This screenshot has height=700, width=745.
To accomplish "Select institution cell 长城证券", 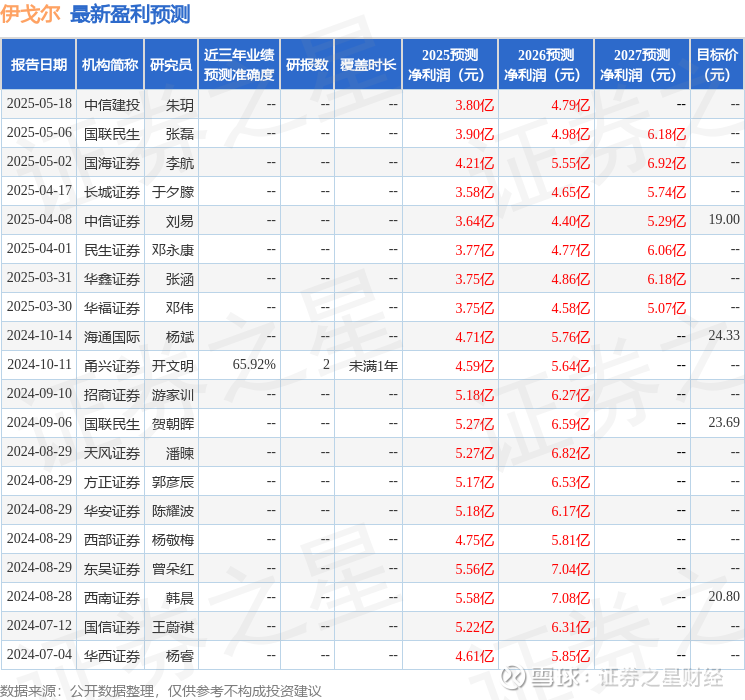I will point(112,192).
